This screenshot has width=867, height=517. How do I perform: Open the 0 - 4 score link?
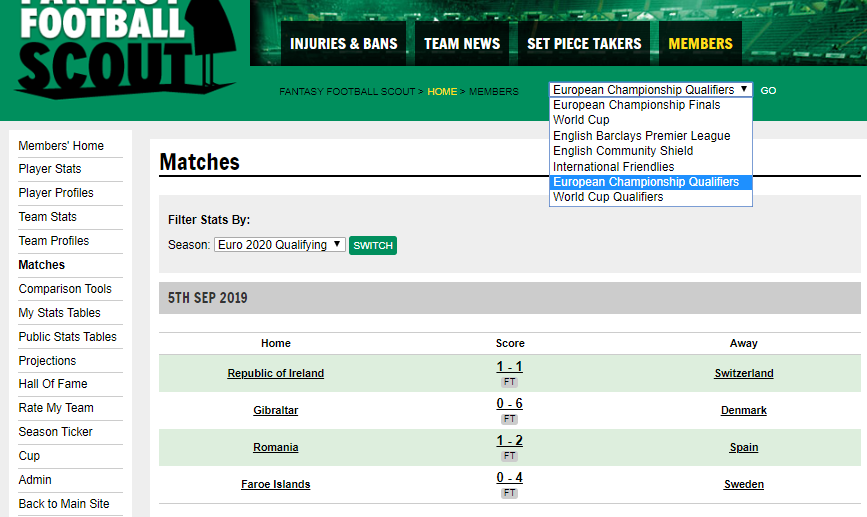(509, 478)
